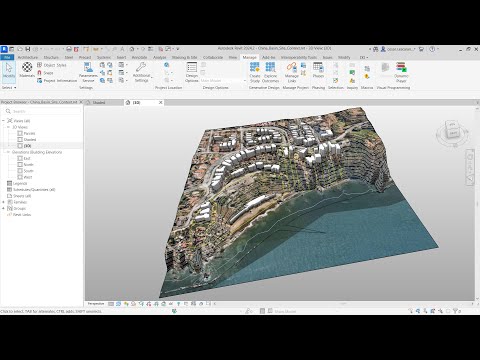
Task: Click the Revit application logo icon
Action: coord(4,49)
